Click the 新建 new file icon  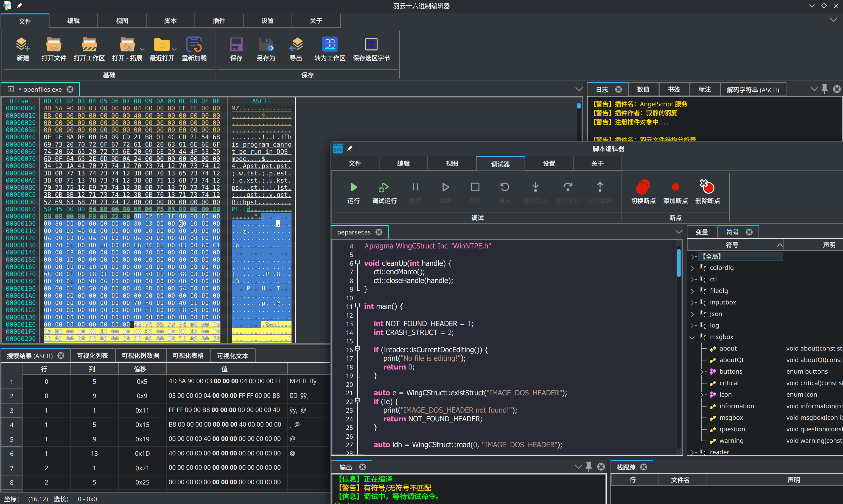pos(23,44)
